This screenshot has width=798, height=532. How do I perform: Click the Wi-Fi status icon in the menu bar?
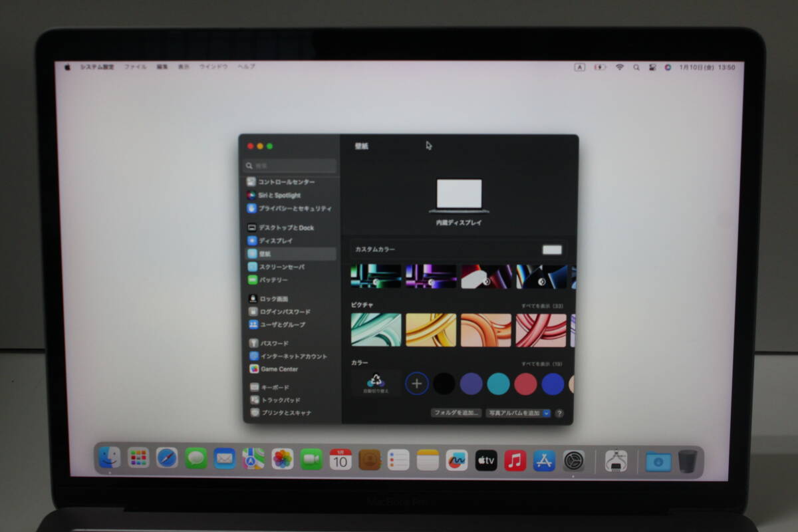point(620,67)
